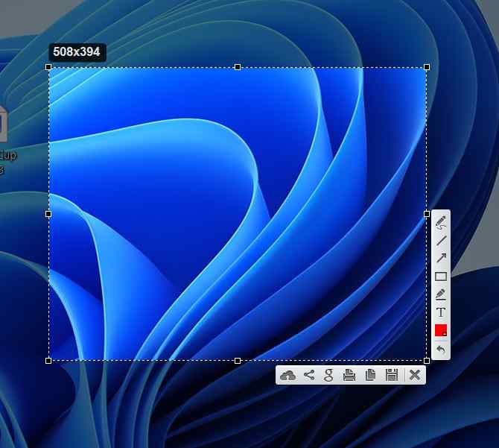Save screenshot to file
This screenshot has height=448, width=499.
392,375
